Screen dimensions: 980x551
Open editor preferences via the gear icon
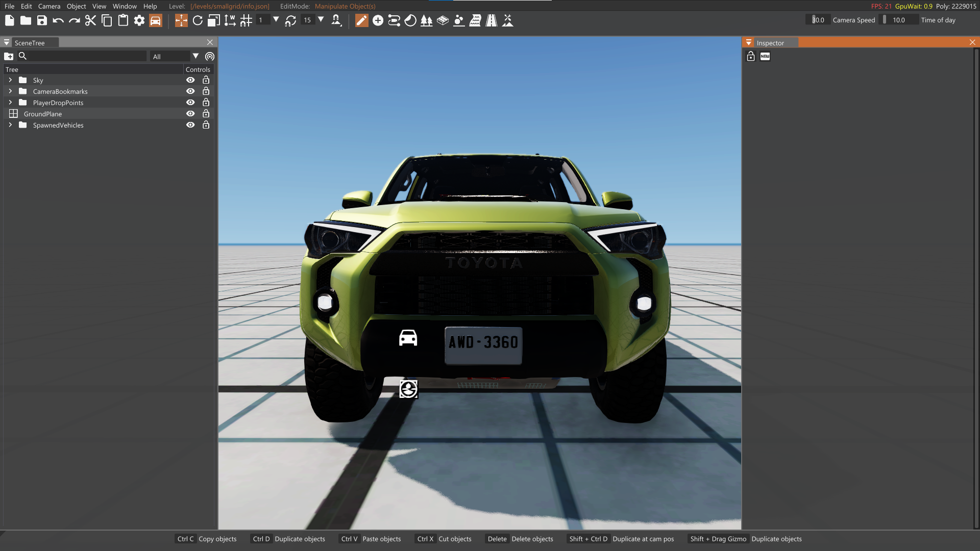click(139, 20)
